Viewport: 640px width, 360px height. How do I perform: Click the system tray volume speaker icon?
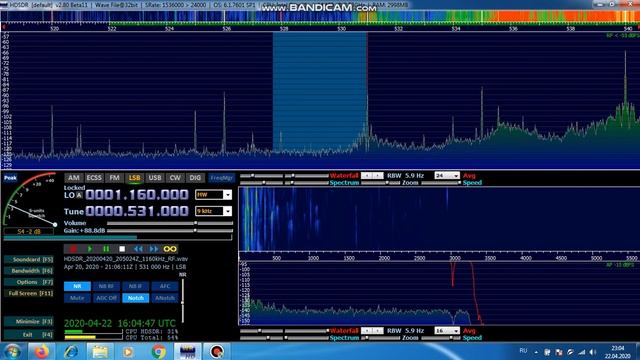(593, 352)
